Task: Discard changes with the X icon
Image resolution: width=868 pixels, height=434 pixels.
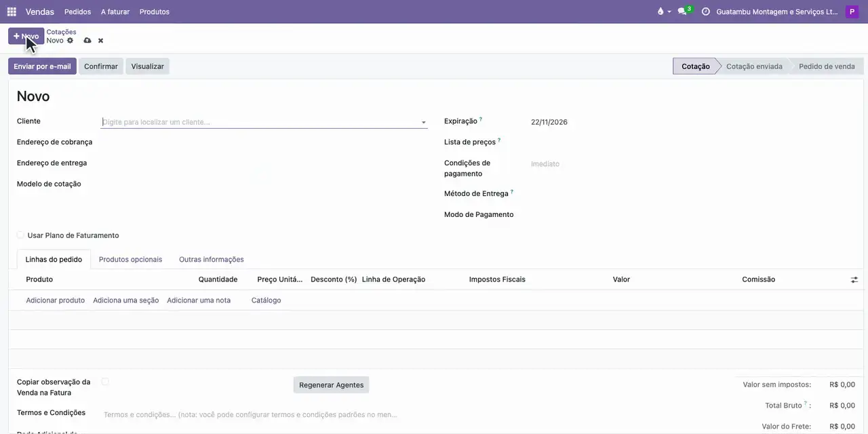Action: 100,41
